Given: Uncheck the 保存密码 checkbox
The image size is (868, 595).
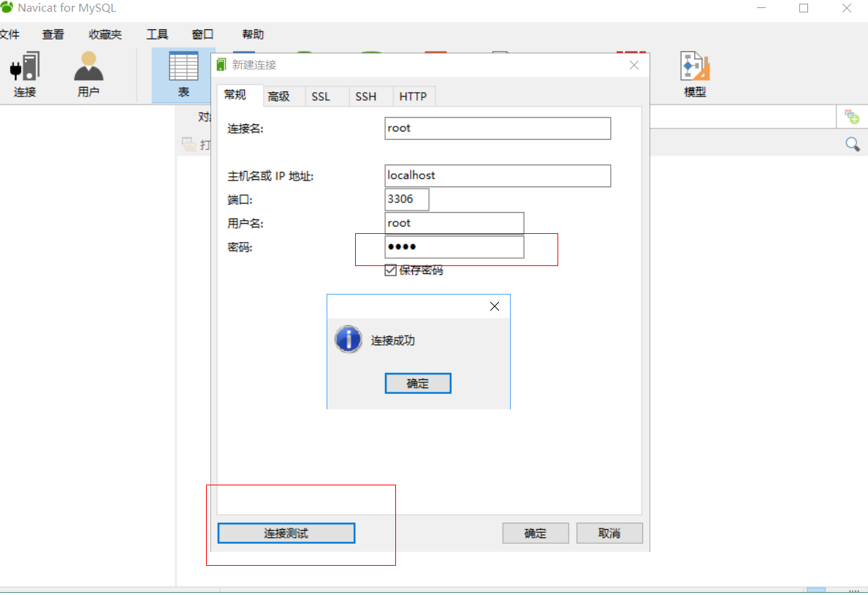Looking at the screenshot, I should (391, 270).
